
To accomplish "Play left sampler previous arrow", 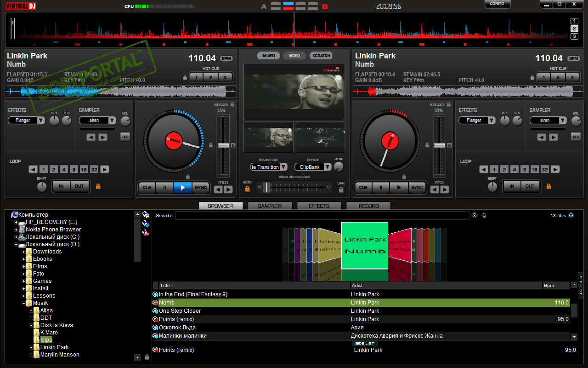I will tap(91, 137).
